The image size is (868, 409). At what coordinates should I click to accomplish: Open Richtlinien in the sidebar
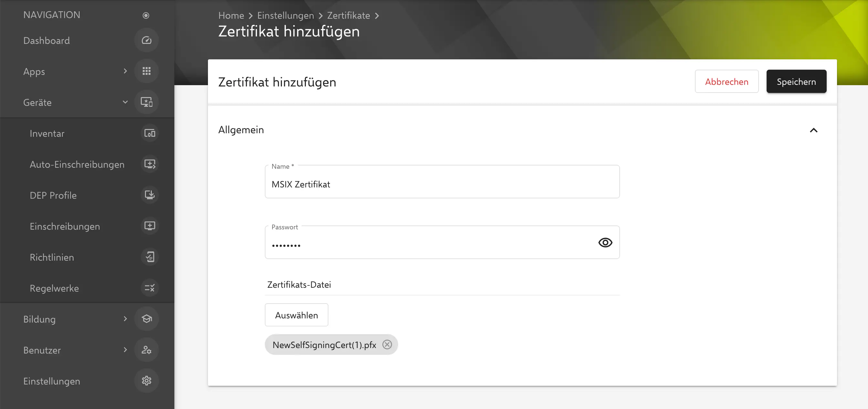pyautogui.click(x=52, y=257)
